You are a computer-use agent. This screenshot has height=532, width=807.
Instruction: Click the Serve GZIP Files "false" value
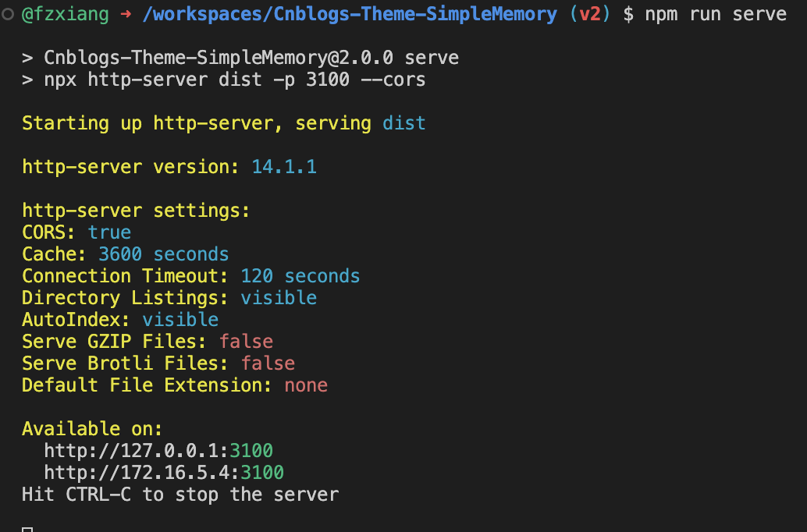pyautogui.click(x=246, y=342)
